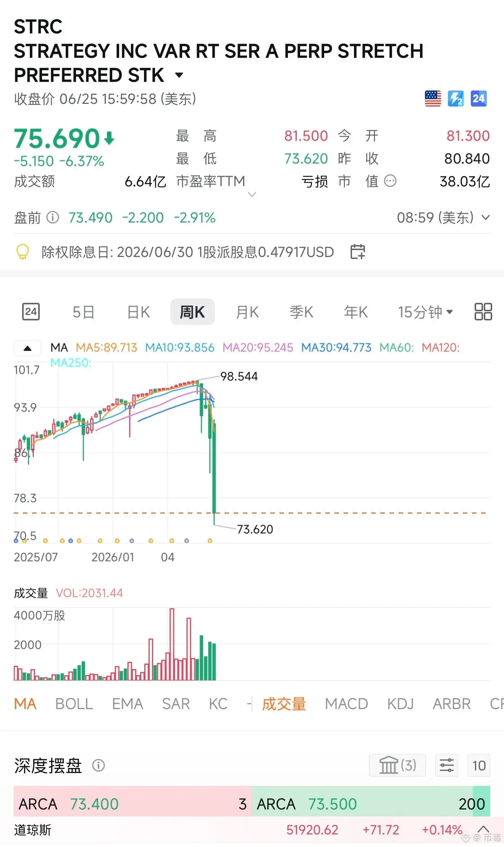Screen dimensions: 504x847
Task: Open the exchange selector bank icon
Action: point(397,765)
